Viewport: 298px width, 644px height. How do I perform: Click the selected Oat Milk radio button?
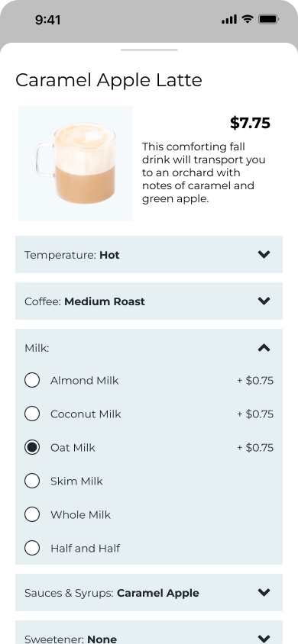pyautogui.click(x=32, y=447)
